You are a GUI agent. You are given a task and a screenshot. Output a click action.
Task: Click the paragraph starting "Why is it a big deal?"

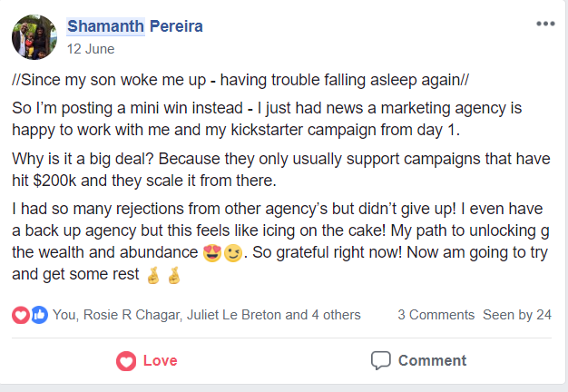(x=281, y=170)
